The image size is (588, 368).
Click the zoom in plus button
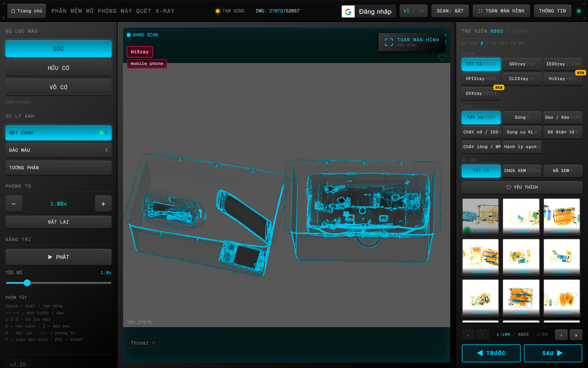coord(103,204)
